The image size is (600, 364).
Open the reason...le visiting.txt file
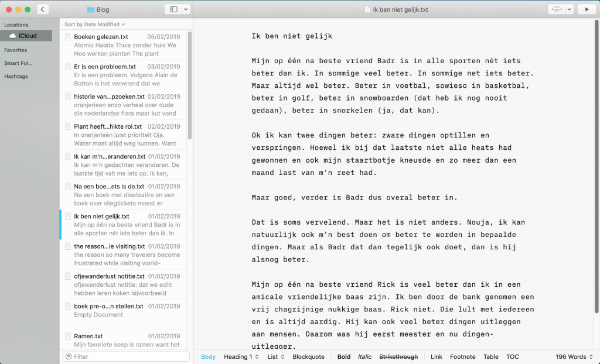(x=123, y=254)
